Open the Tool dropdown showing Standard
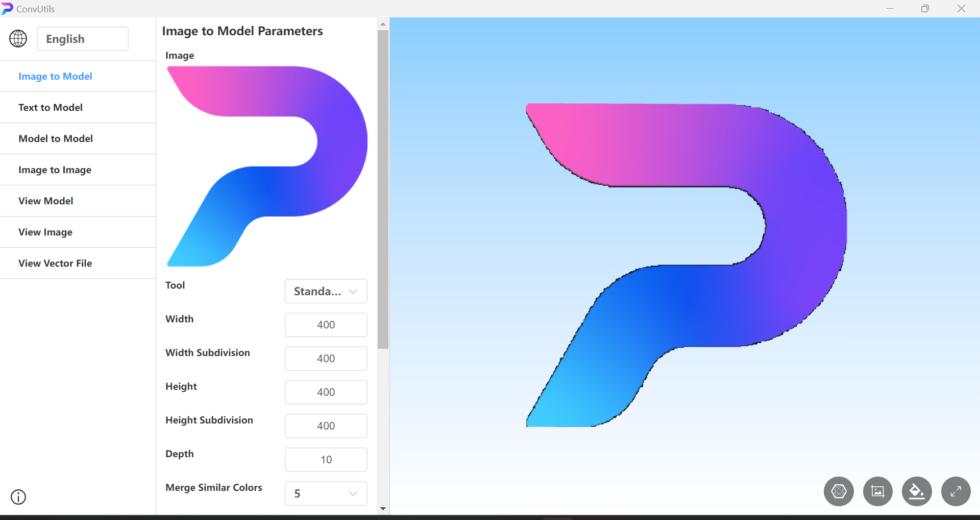Viewport: 980px width, 520px height. (326, 291)
